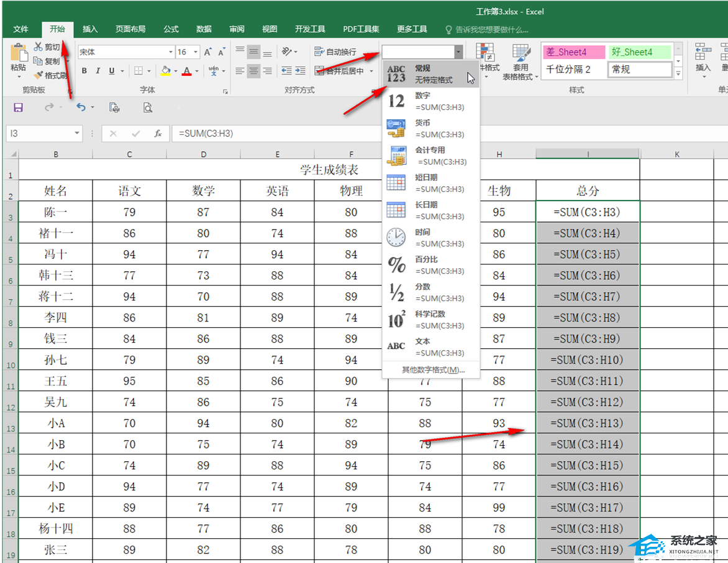Click the Name Box showing I3
This screenshot has height=563, width=728.
[37, 133]
